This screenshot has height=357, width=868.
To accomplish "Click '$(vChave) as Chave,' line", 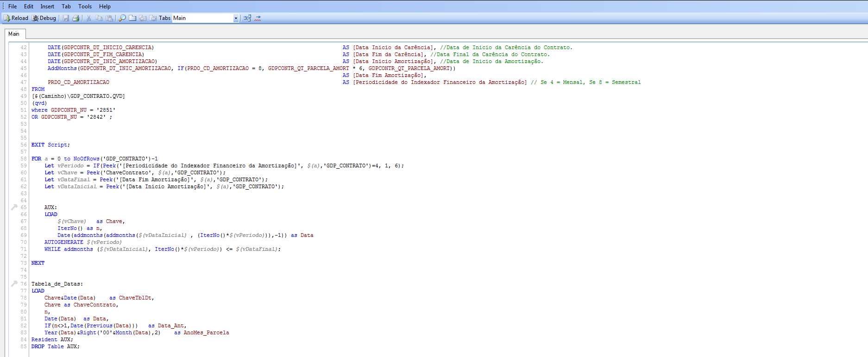I will pyautogui.click(x=91, y=221).
